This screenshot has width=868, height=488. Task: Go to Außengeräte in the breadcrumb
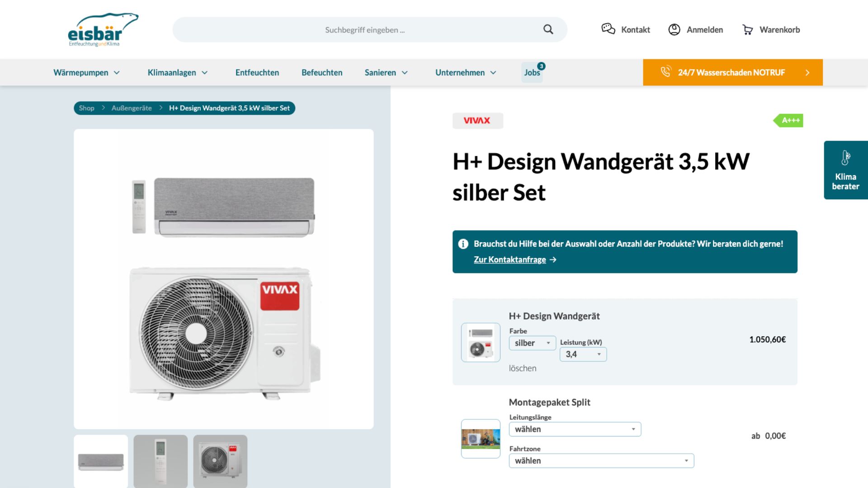132,108
